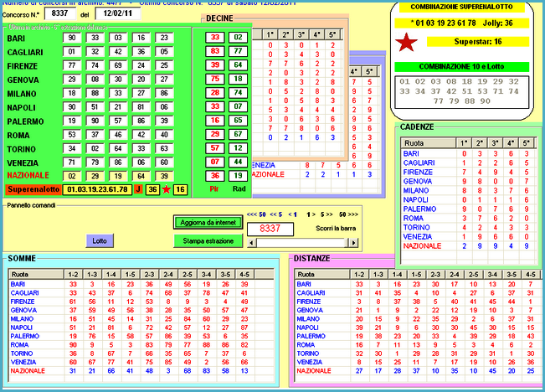Screen dimensions: 545x392
Task: Click the Pir column label
Action: (214, 188)
